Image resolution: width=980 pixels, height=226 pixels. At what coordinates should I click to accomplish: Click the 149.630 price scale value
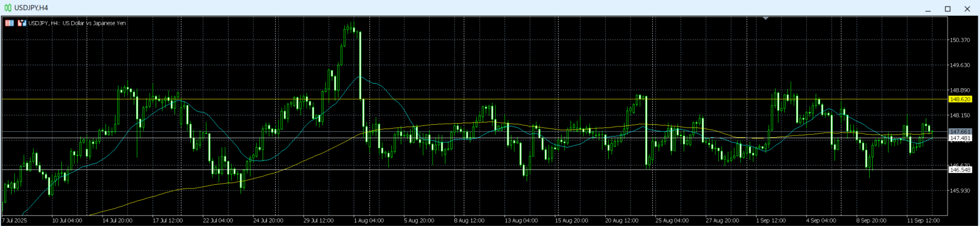pyautogui.click(x=960, y=65)
